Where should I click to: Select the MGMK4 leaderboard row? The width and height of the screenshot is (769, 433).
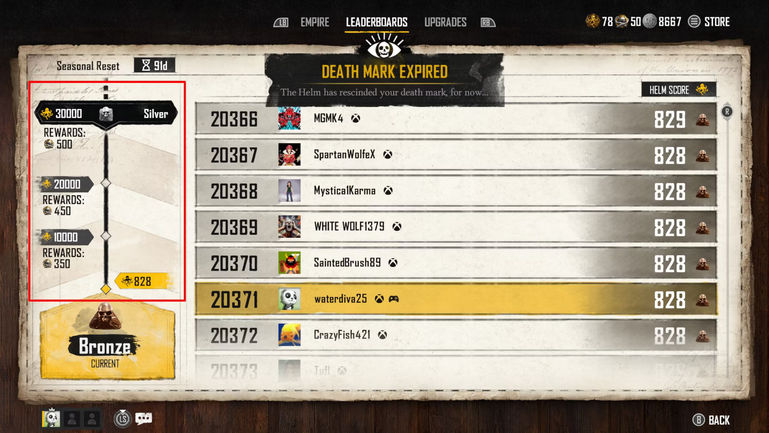pyautogui.click(x=456, y=119)
